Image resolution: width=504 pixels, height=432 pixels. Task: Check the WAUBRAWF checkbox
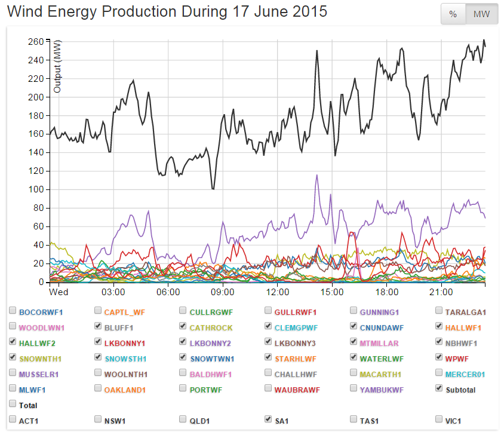coord(269,389)
